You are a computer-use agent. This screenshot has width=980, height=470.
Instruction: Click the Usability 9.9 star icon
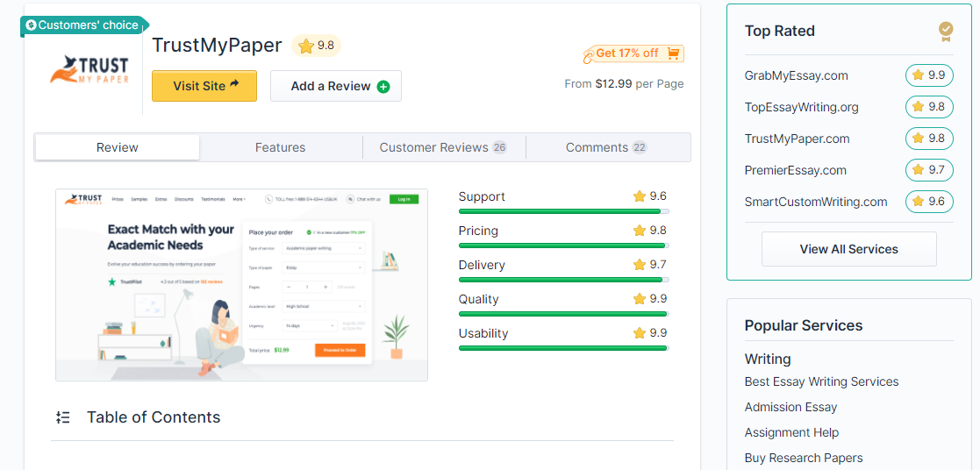coord(640,333)
